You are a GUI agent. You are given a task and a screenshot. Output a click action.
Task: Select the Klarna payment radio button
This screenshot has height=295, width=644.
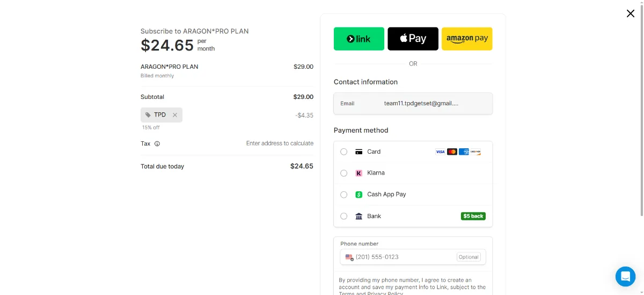click(x=344, y=173)
